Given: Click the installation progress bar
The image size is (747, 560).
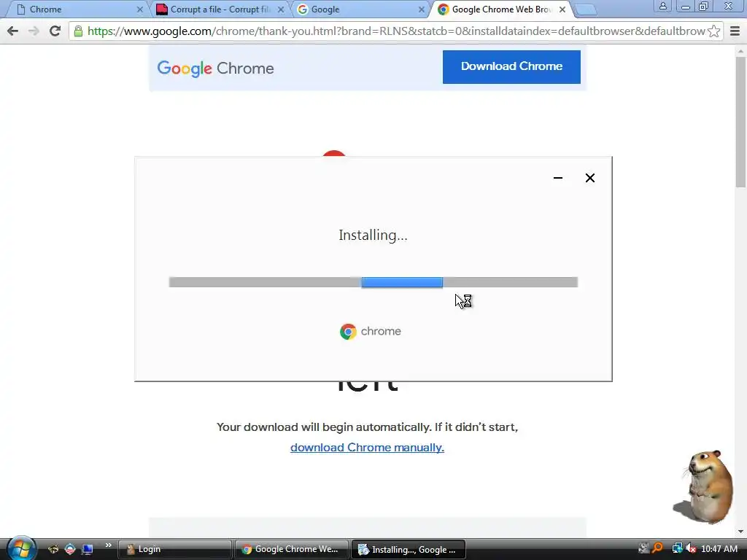Looking at the screenshot, I should click(x=373, y=282).
